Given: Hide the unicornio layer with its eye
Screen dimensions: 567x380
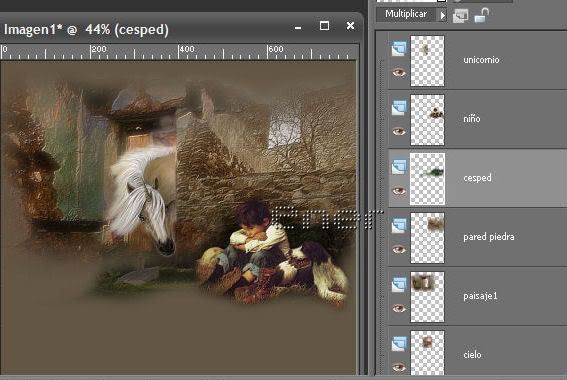Looking at the screenshot, I should click(x=399, y=72).
